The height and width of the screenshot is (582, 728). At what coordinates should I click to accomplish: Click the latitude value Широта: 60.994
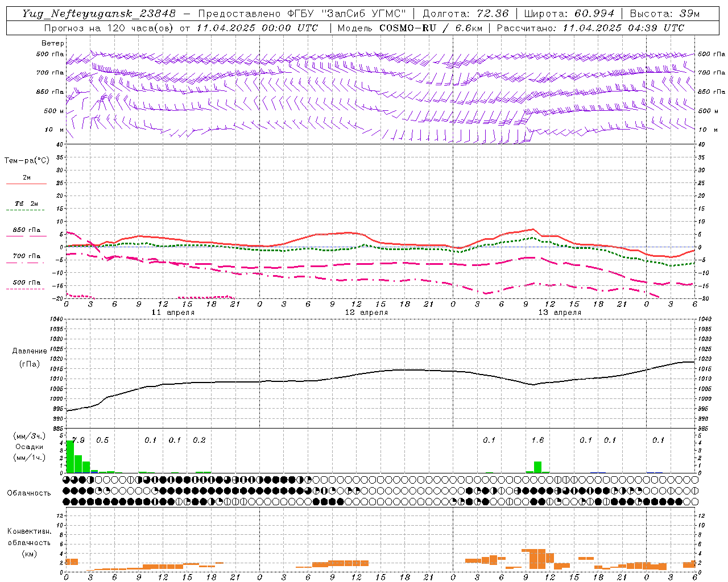click(x=569, y=14)
